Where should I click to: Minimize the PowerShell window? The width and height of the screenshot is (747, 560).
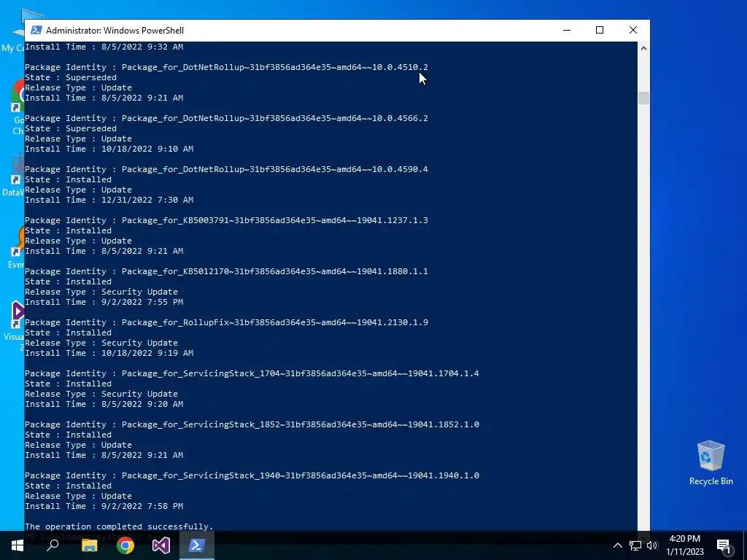[x=567, y=30]
